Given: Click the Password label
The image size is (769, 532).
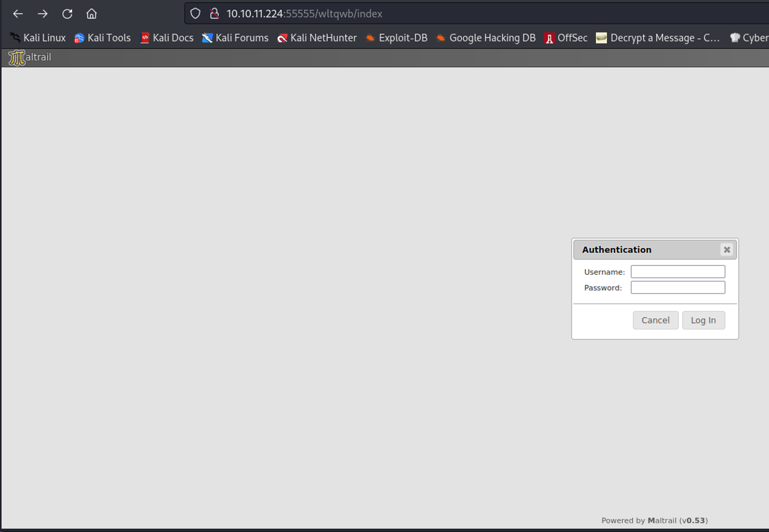Looking at the screenshot, I should pyautogui.click(x=603, y=288).
